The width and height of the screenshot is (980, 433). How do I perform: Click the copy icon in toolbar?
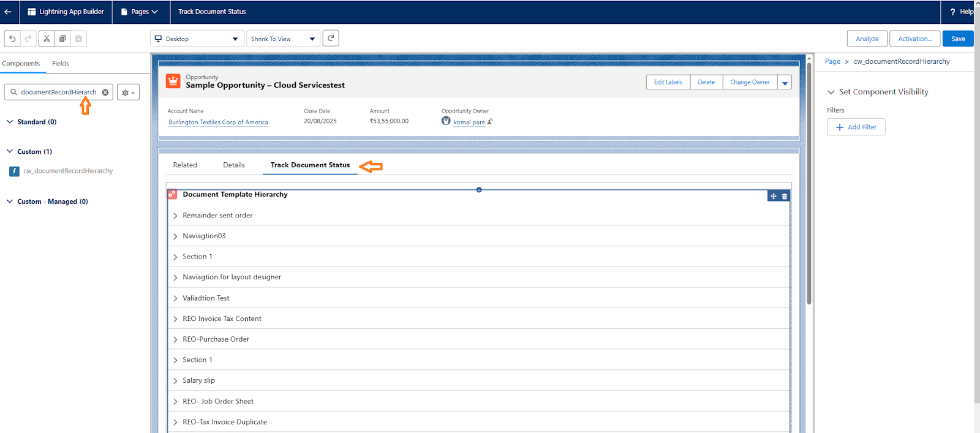[x=62, y=39]
